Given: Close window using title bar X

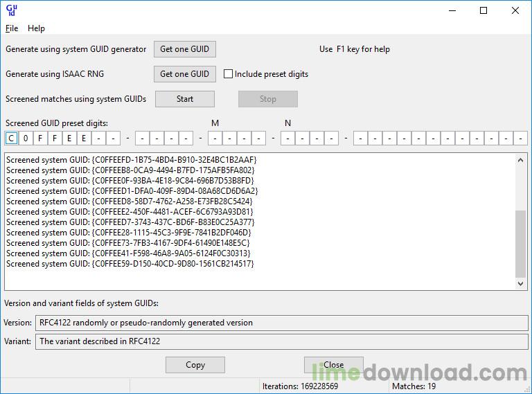Looking at the screenshot, I should [x=515, y=10].
